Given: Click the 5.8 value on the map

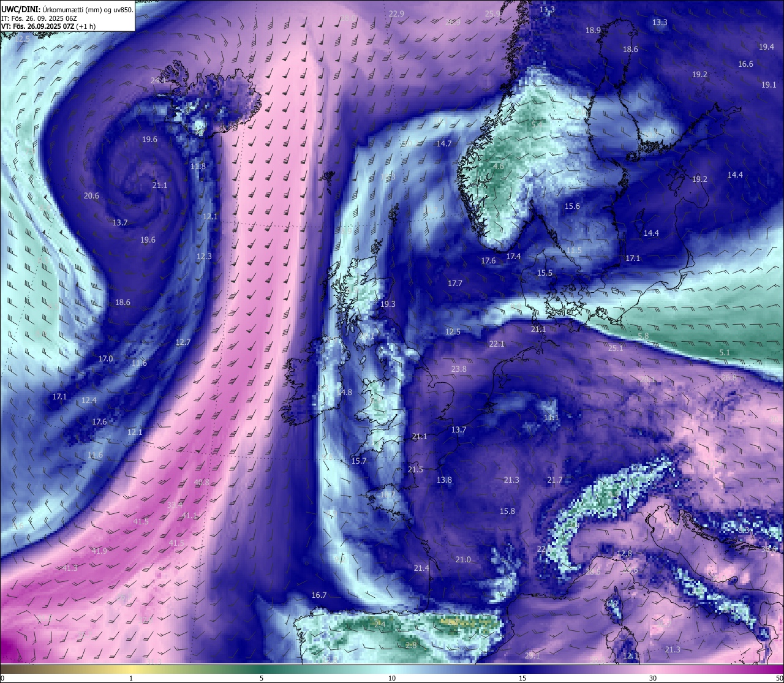Looking at the screenshot, I should pos(643,336).
